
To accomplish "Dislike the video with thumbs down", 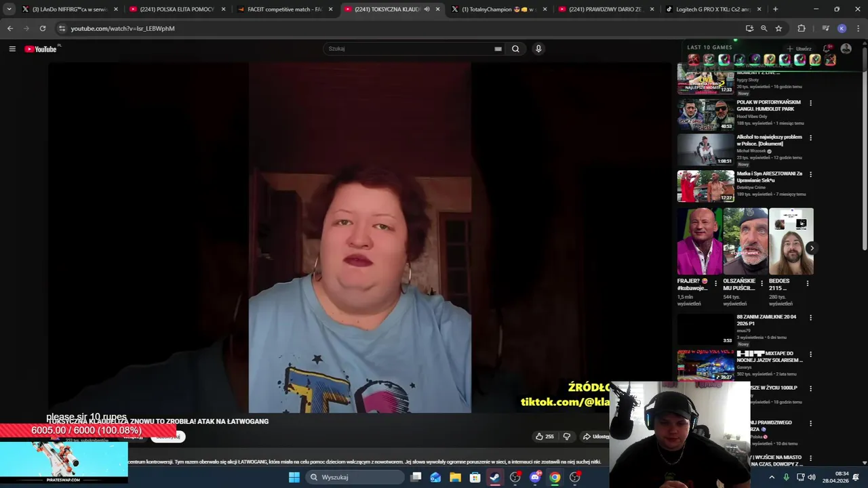I will 567,436.
